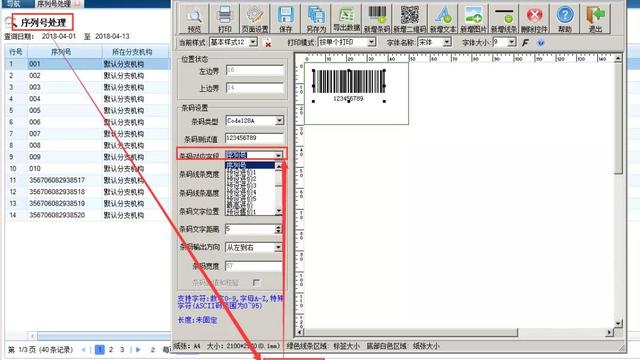Open 条码输出方向 从左到右 dropdown
This screenshot has width=640, height=360.
(x=278, y=247)
